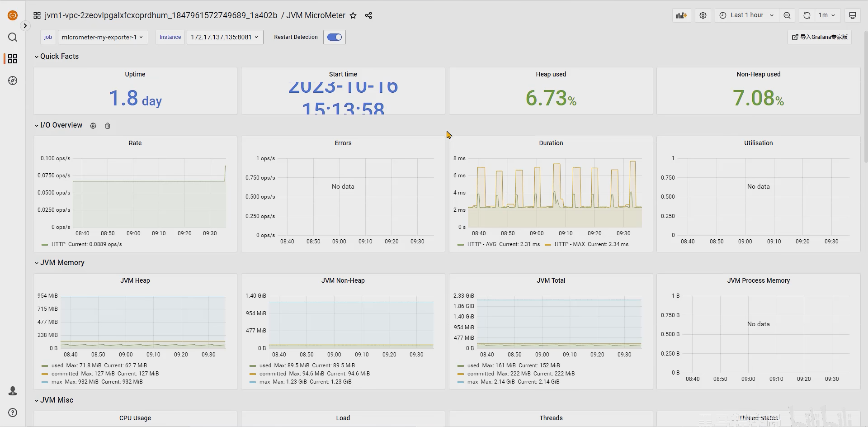The width and height of the screenshot is (868, 427).
Task: Open the help question mark icon
Action: [x=13, y=413]
